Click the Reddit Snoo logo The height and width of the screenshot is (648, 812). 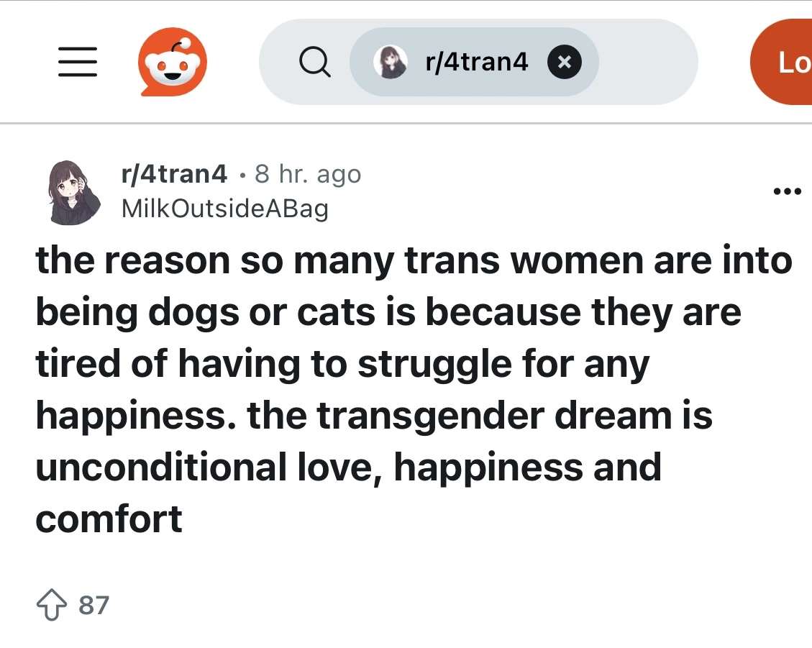(173, 63)
